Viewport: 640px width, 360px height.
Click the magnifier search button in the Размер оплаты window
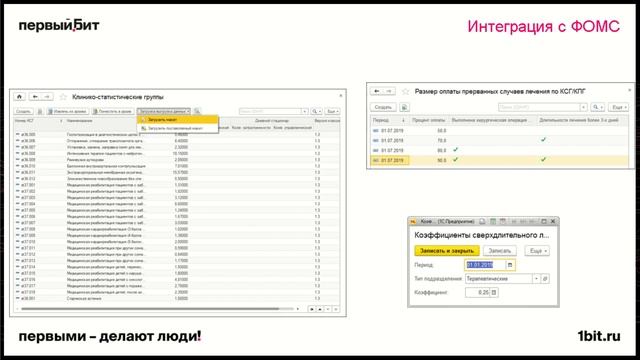598,107
